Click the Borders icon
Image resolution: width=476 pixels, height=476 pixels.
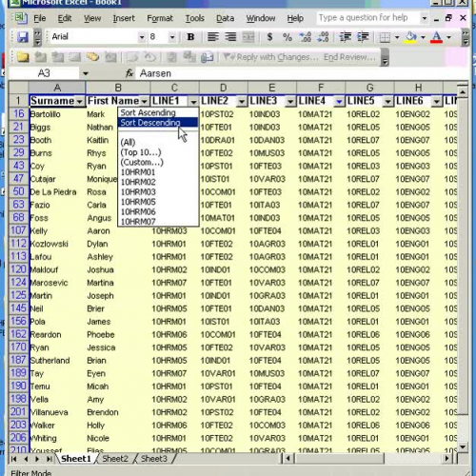[x=385, y=37]
